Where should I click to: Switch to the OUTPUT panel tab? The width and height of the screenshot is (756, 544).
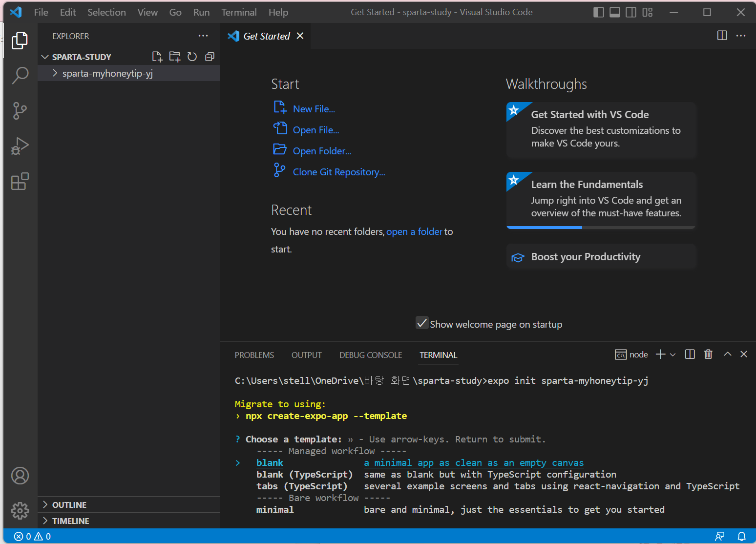[x=307, y=355]
